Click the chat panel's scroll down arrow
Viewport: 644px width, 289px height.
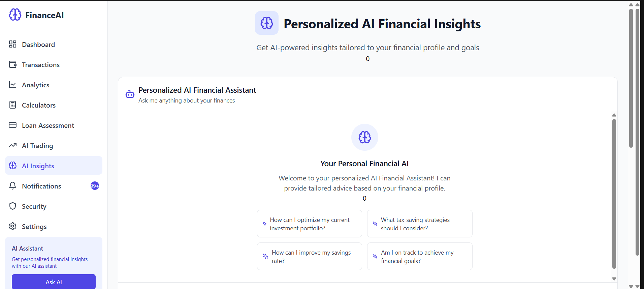(x=614, y=279)
